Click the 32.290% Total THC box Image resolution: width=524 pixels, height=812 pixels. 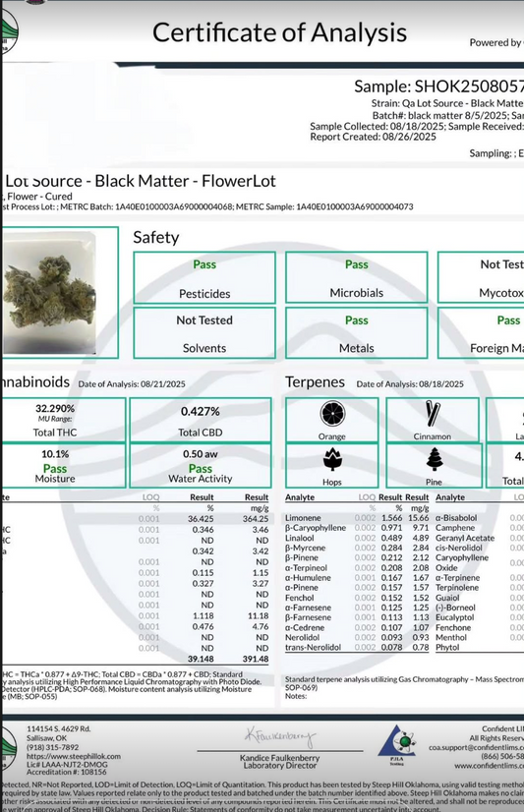tap(64, 420)
